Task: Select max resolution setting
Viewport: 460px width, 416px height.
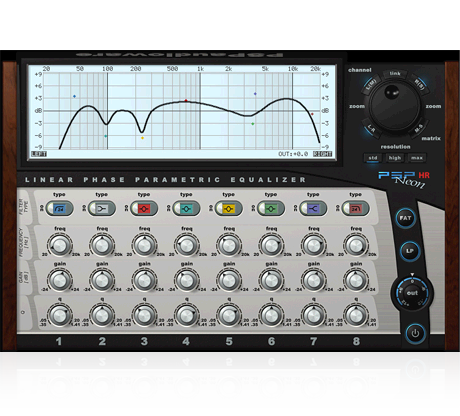Action: click(x=417, y=158)
